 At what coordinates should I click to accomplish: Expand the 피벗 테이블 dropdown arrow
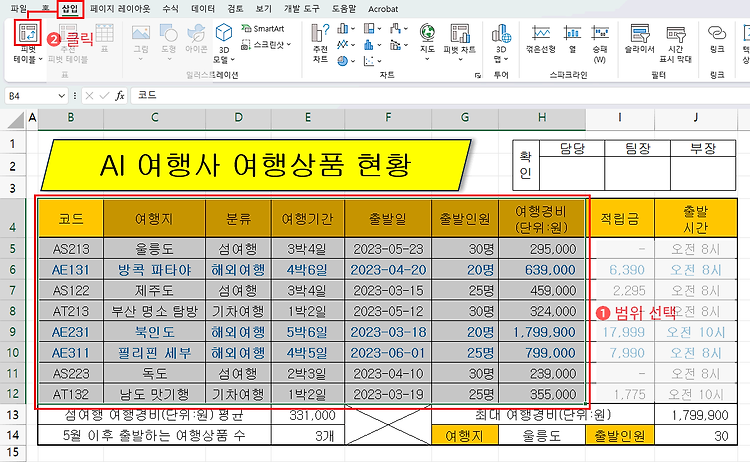point(41,59)
